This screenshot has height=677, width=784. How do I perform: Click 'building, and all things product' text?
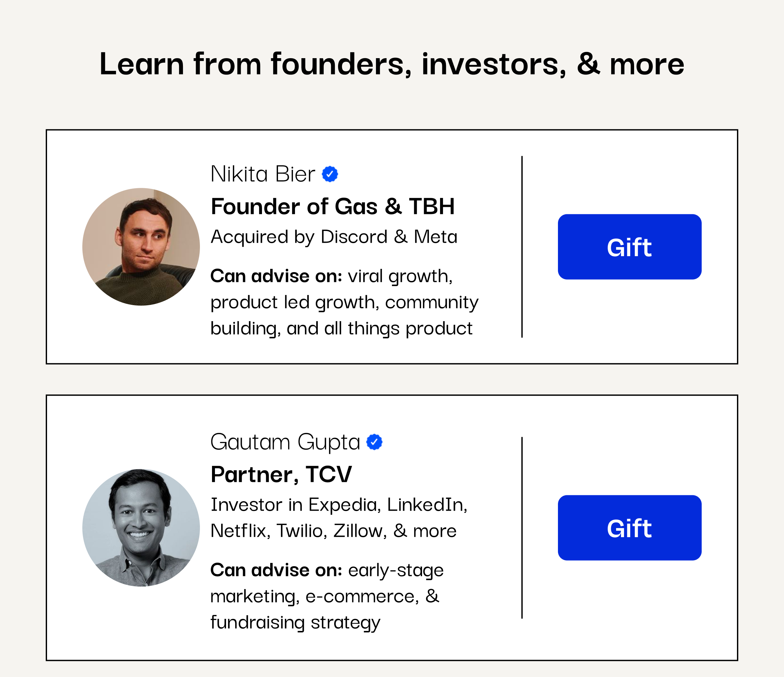point(341,328)
